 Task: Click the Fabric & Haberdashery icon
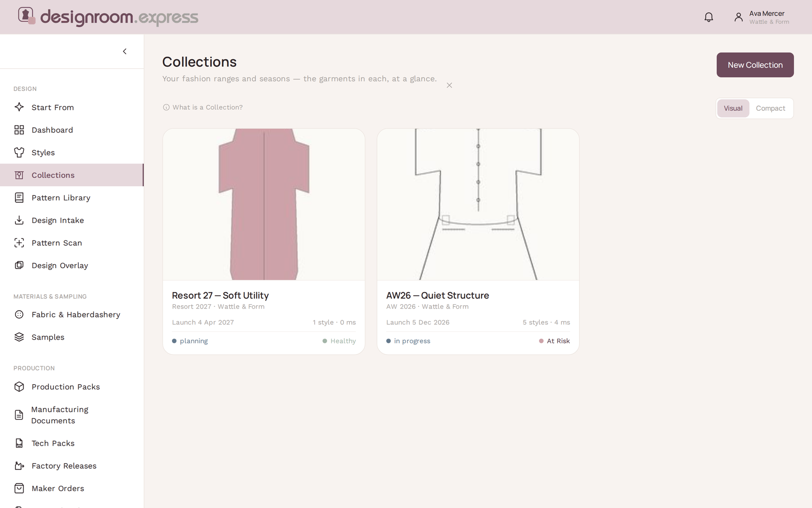19,314
